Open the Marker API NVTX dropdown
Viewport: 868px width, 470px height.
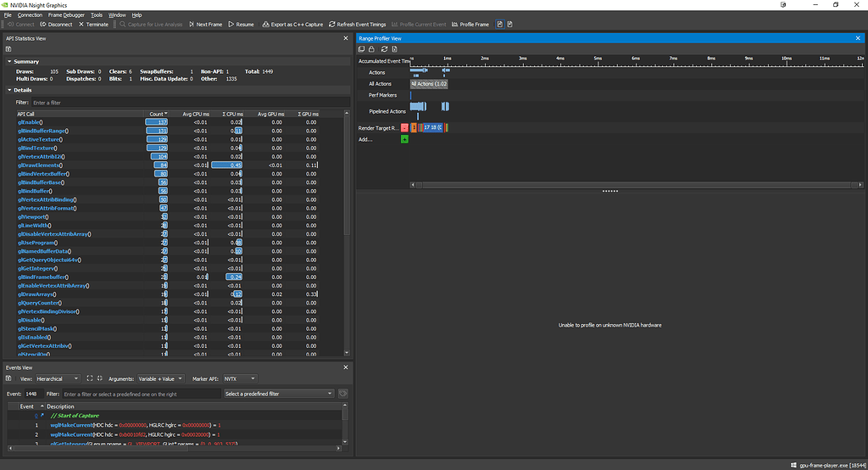click(239, 378)
